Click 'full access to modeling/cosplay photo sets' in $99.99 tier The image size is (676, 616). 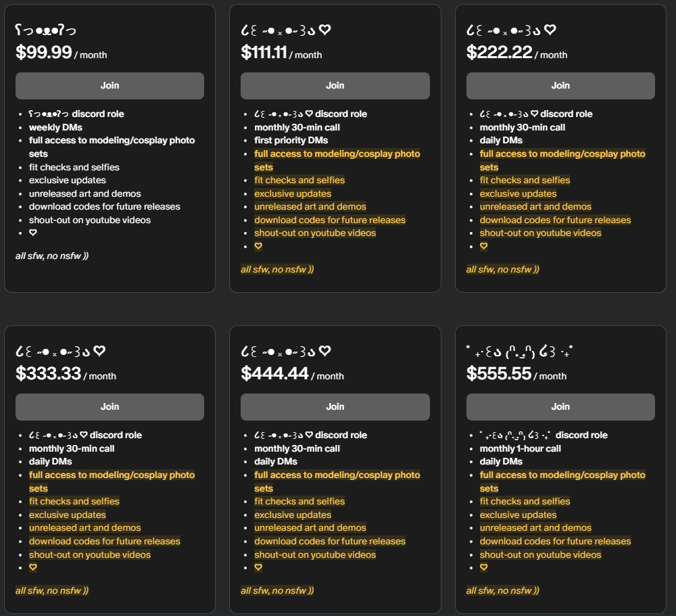(112, 147)
